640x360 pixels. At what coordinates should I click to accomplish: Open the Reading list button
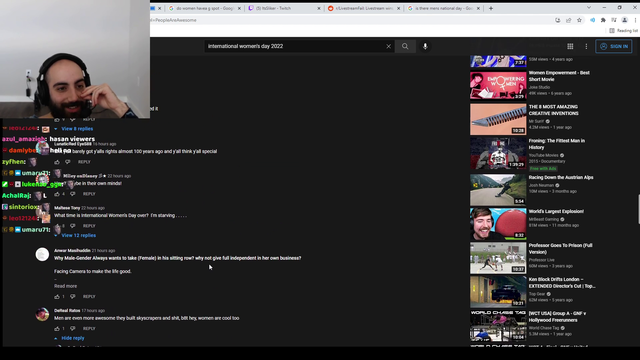pyautogui.click(x=624, y=31)
